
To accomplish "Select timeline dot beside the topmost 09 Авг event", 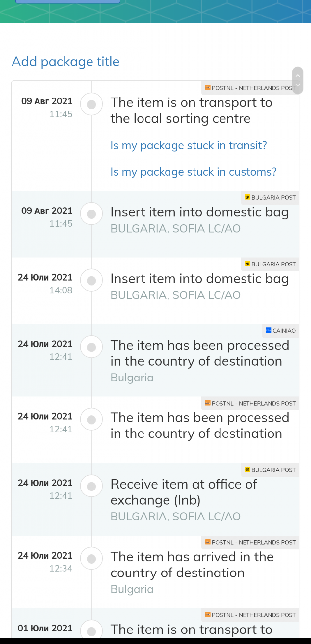I will click(91, 104).
